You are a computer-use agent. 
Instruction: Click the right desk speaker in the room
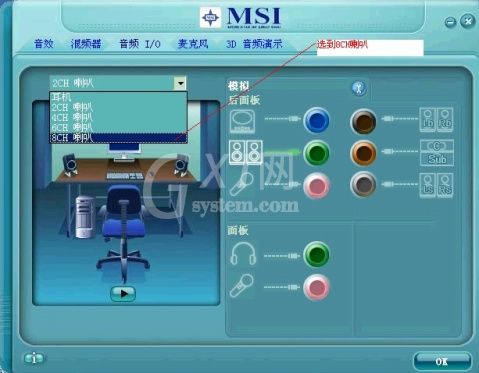[x=181, y=164]
